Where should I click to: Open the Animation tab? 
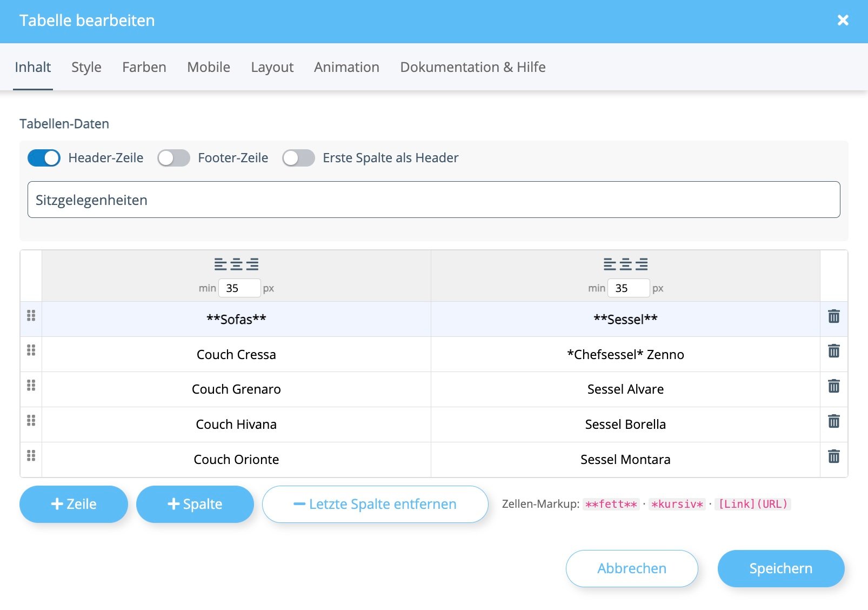click(x=347, y=67)
